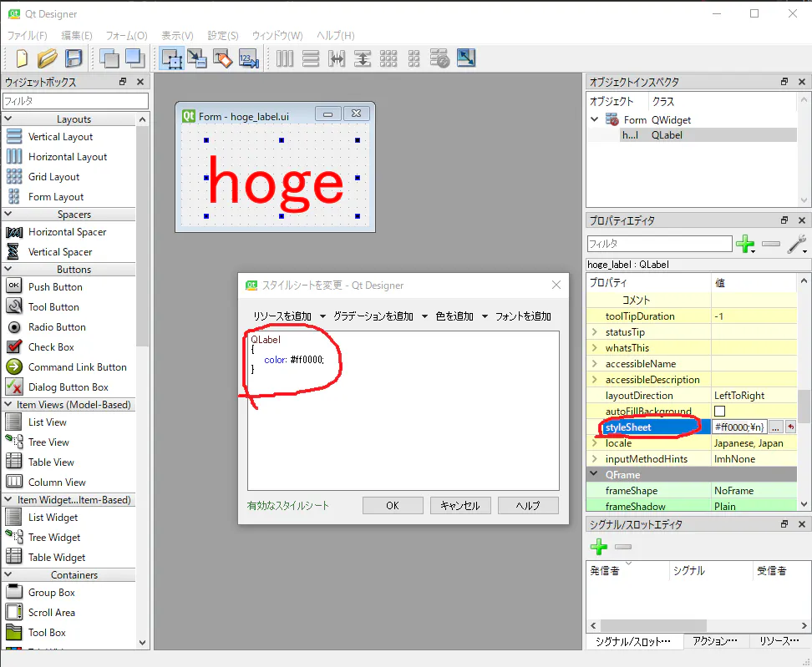Confirm the stylesheet with the OK button
The width and height of the screenshot is (812, 667).
(392, 504)
